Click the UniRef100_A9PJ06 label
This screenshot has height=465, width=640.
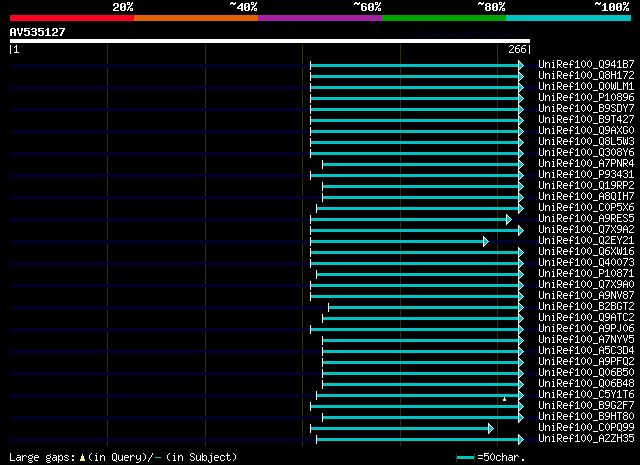[x=587, y=329]
